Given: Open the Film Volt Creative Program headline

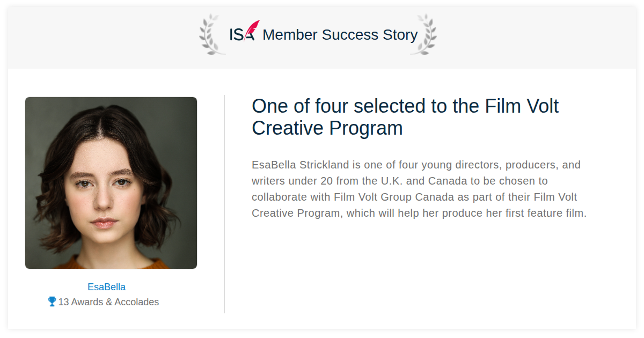Looking at the screenshot, I should 405,117.
